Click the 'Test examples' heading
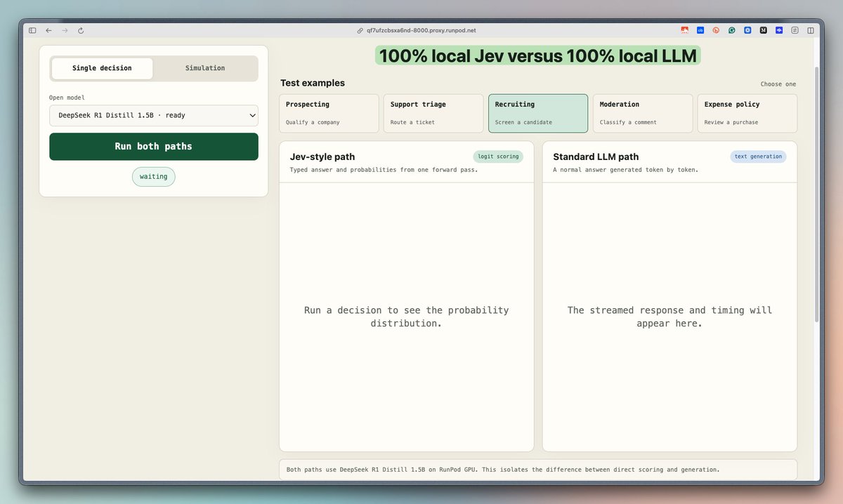This screenshot has height=504, width=843. 313,83
